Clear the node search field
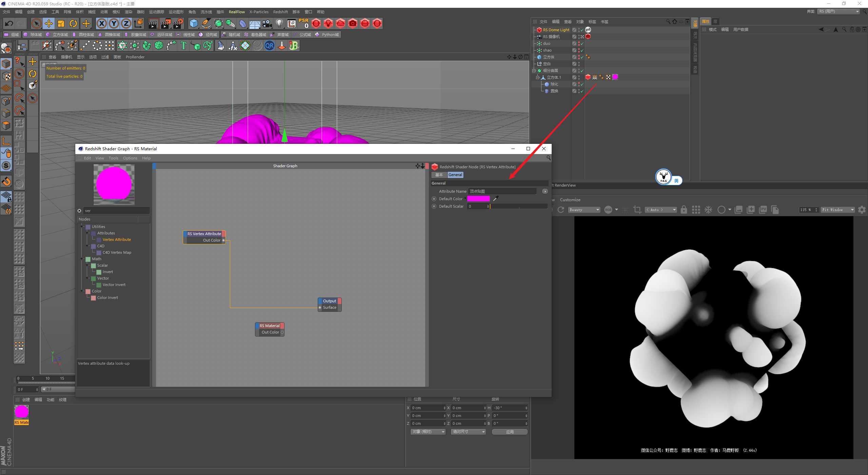This screenshot has width=868, height=475. [x=79, y=211]
